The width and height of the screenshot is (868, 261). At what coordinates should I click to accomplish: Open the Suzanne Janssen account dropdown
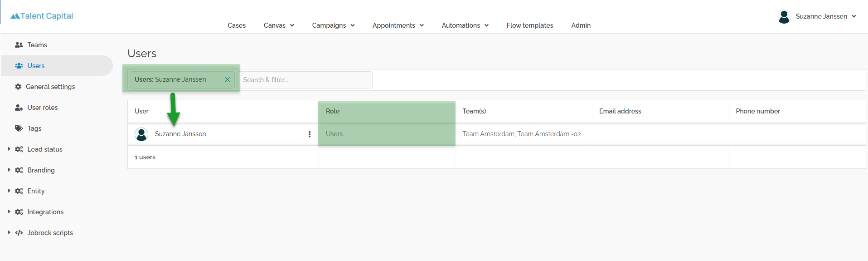click(x=825, y=16)
